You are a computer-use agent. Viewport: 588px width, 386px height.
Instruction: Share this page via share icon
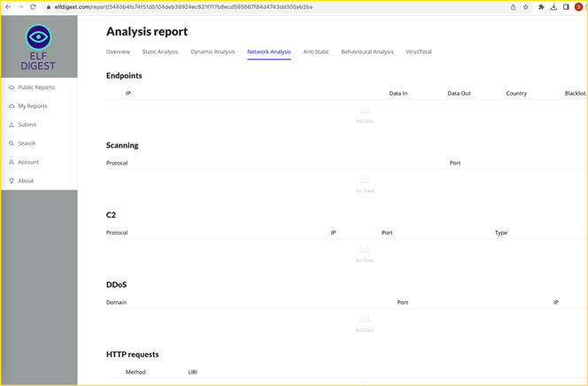(x=513, y=7)
